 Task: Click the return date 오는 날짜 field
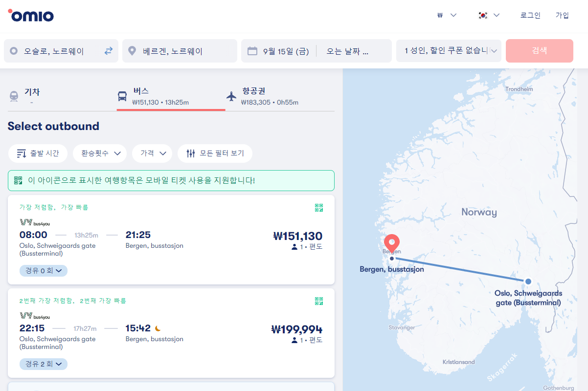pos(347,51)
